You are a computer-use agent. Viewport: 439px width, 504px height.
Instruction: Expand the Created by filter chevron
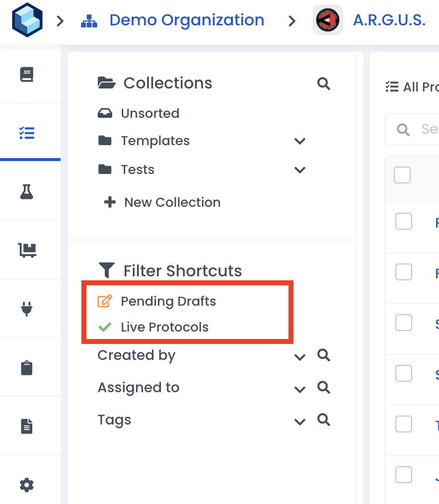click(299, 357)
